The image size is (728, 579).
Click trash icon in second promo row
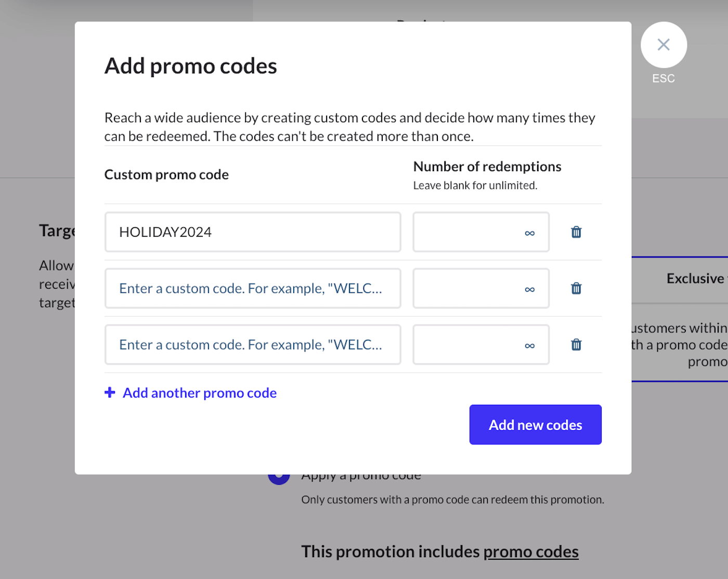576,288
